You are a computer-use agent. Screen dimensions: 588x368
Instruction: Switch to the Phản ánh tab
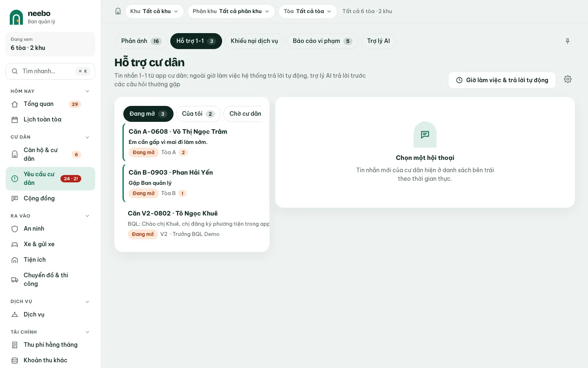(141, 41)
